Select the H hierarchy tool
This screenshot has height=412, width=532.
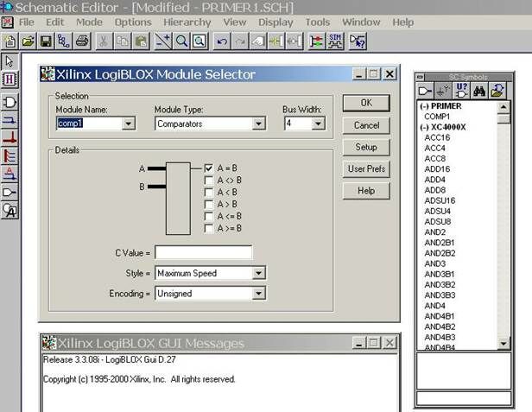click(x=9, y=79)
